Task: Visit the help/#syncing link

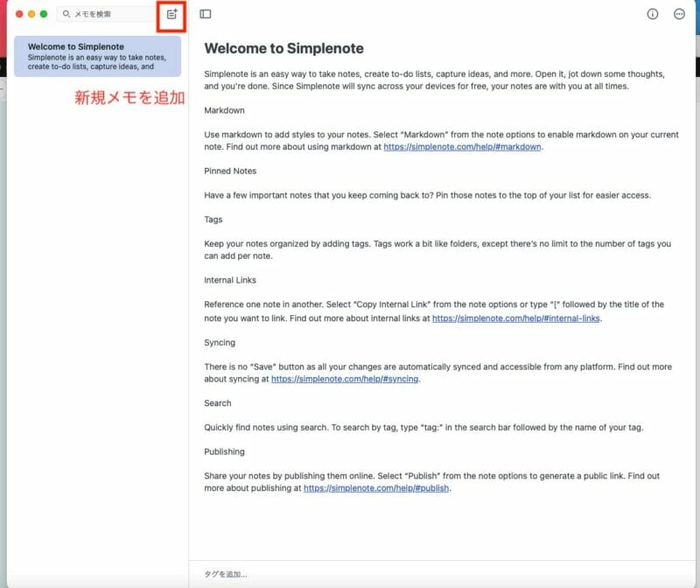Action: tap(345, 380)
